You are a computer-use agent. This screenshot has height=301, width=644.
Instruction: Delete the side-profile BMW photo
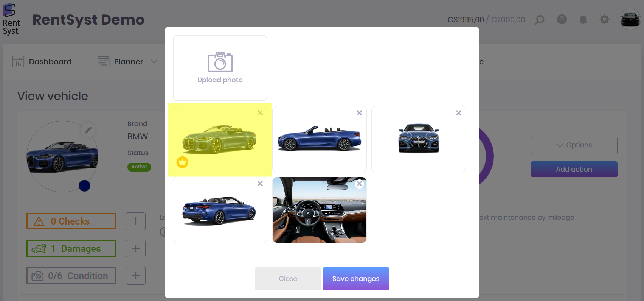coord(359,113)
